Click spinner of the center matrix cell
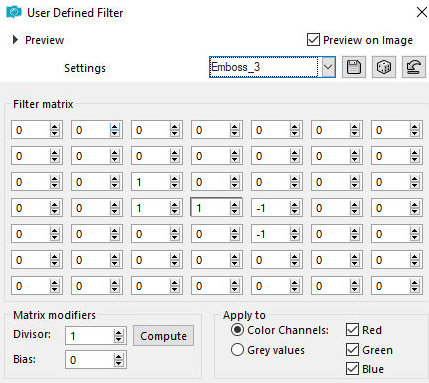This screenshot has height=383, width=429. pos(235,208)
